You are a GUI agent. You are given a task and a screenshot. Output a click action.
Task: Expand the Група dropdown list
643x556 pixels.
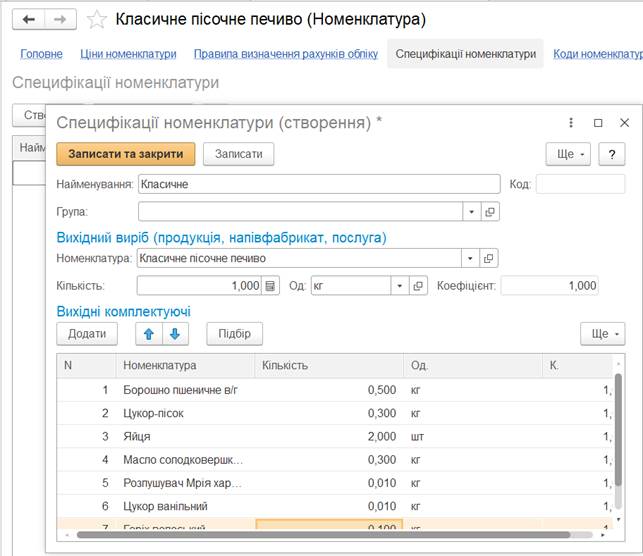(x=471, y=212)
